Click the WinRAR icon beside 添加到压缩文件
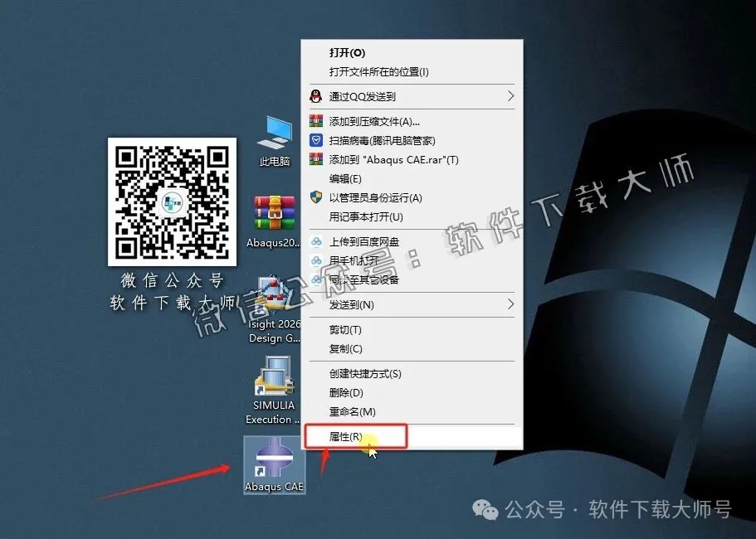The width and height of the screenshot is (756, 539). click(x=316, y=119)
